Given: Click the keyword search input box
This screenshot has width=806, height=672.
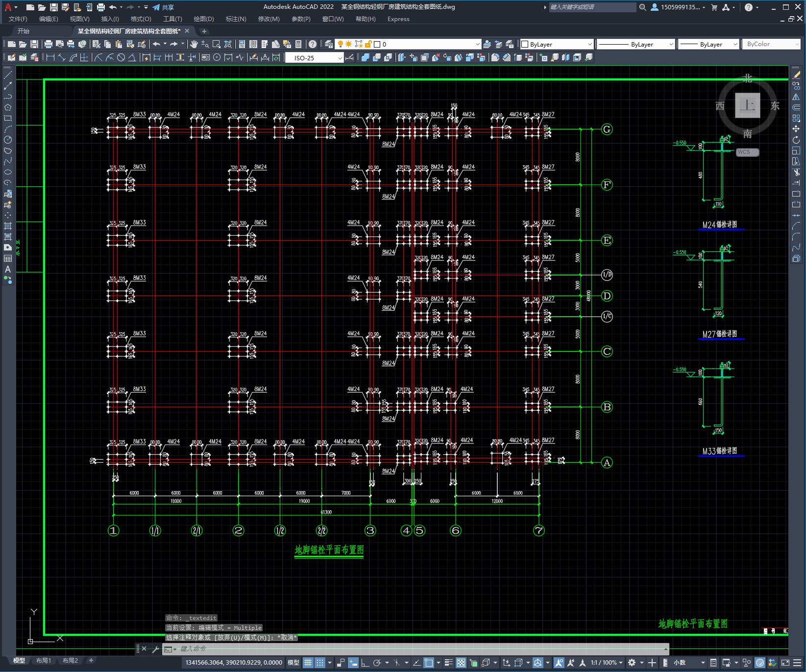Looking at the screenshot, I should (592, 7).
